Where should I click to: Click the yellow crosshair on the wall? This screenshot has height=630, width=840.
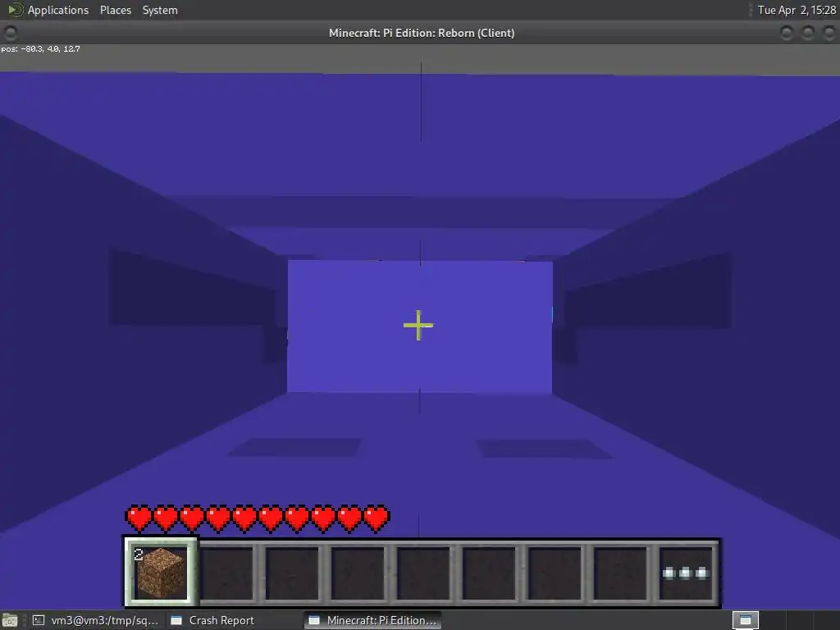pos(418,325)
